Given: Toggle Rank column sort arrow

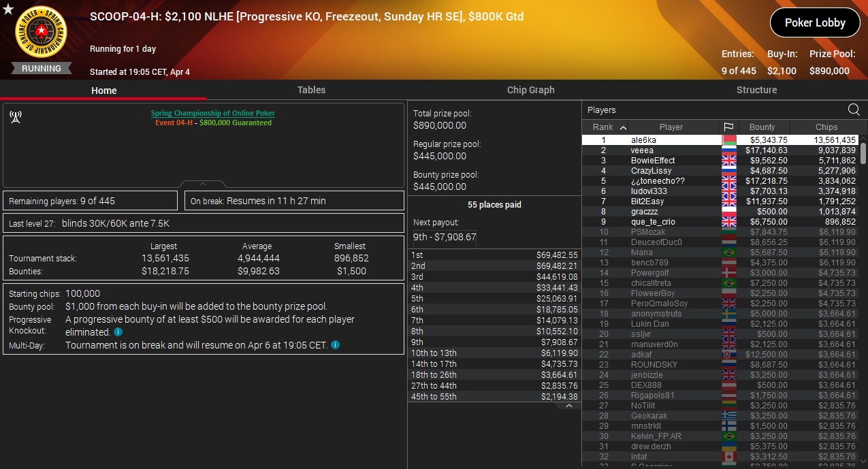Looking at the screenshot, I should pos(623,127).
